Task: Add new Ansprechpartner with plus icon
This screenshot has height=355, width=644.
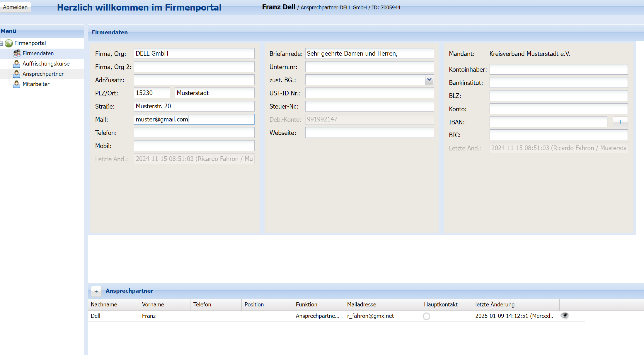Action: click(96, 291)
